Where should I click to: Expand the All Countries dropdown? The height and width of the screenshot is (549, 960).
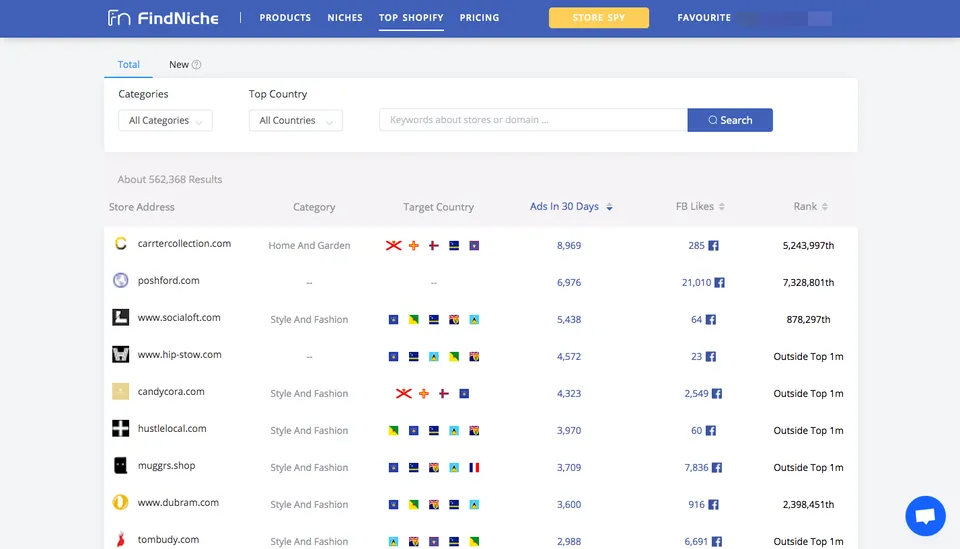pos(295,121)
